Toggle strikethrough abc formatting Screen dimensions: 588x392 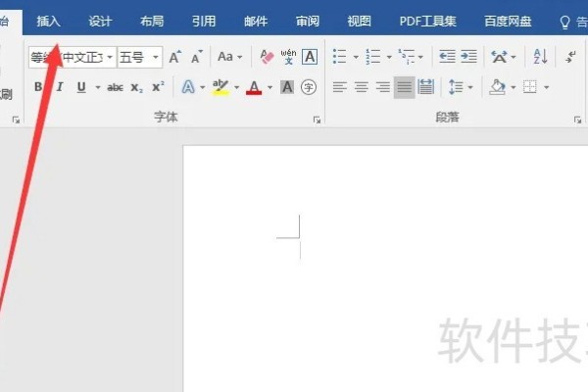pos(115,88)
